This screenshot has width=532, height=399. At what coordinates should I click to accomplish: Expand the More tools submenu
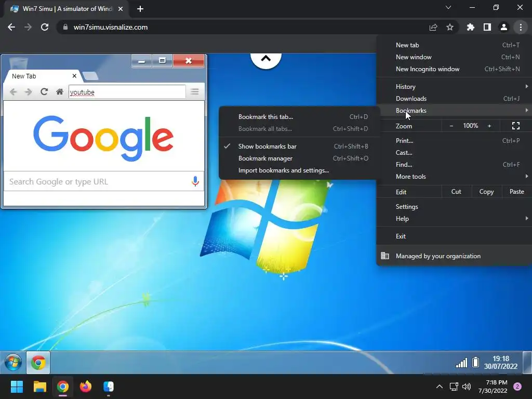coord(454,177)
